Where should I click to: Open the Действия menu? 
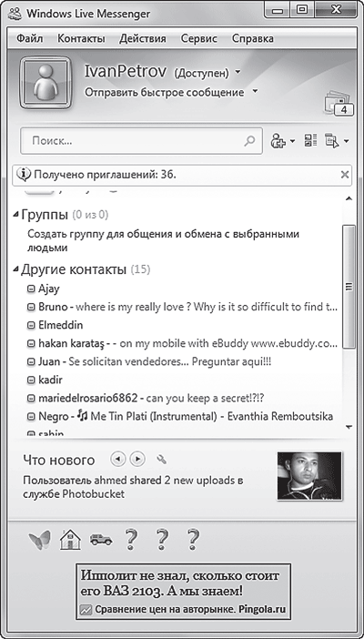click(143, 39)
